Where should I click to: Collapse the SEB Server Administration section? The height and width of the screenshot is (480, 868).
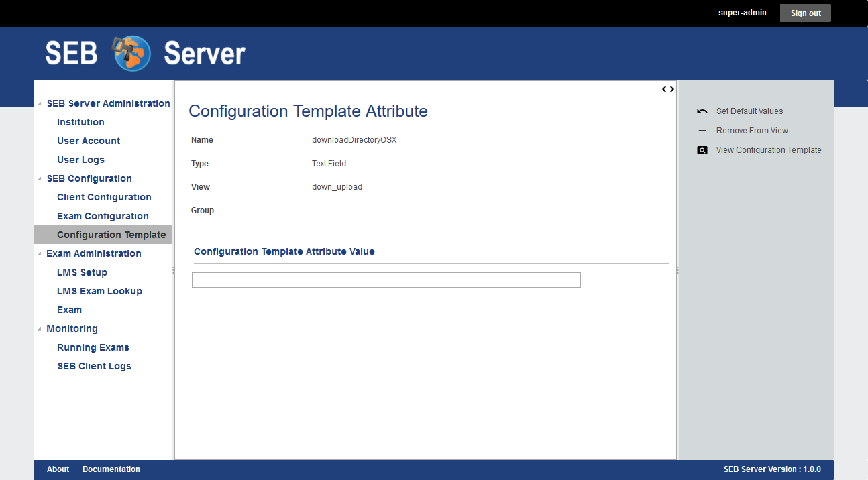click(39, 104)
